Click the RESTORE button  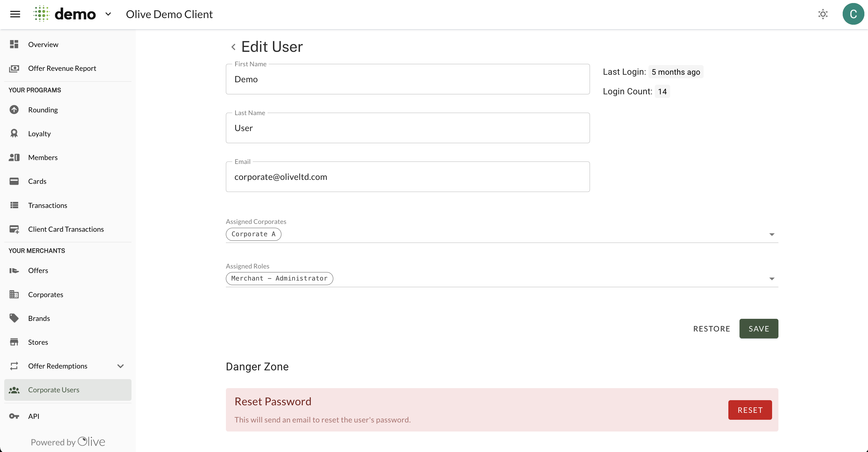pos(712,329)
